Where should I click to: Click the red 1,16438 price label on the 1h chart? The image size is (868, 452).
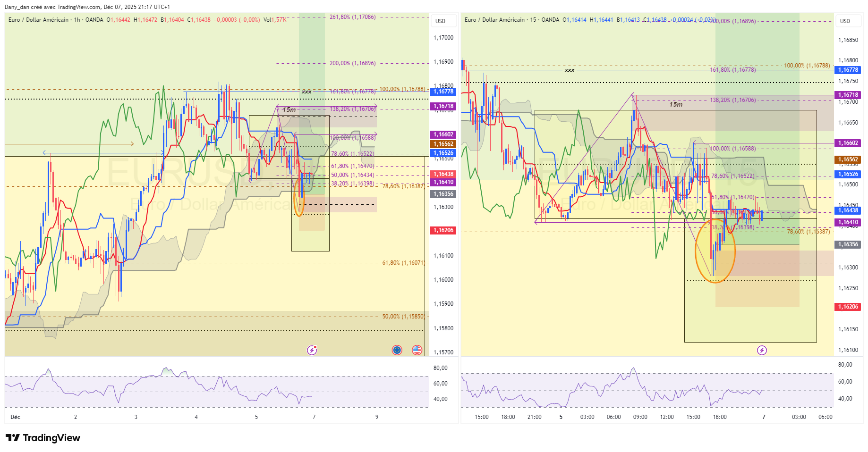[443, 174]
